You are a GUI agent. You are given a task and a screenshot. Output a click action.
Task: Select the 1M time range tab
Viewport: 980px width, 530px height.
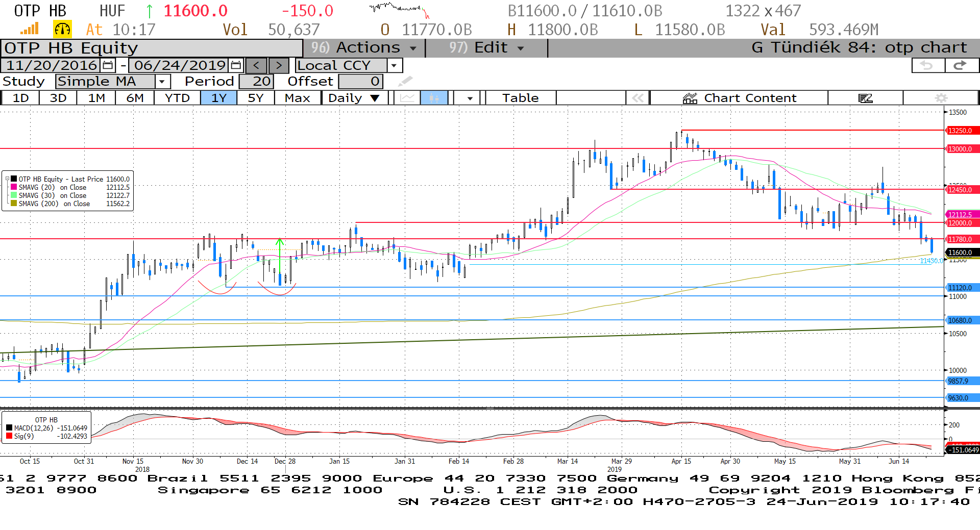tap(96, 98)
